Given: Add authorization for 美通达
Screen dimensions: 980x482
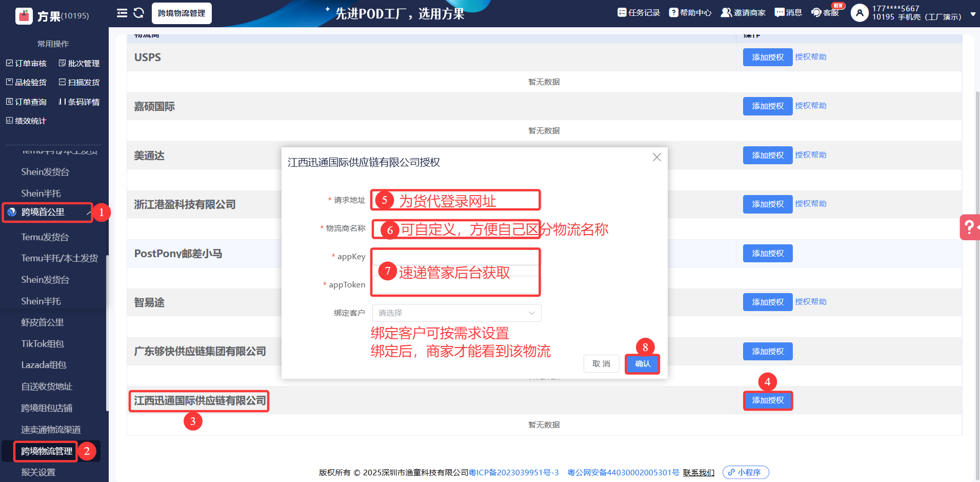Looking at the screenshot, I should (768, 156).
